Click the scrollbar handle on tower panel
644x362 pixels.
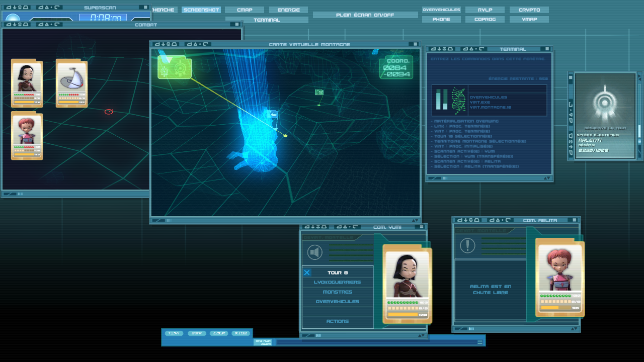pos(639,132)
